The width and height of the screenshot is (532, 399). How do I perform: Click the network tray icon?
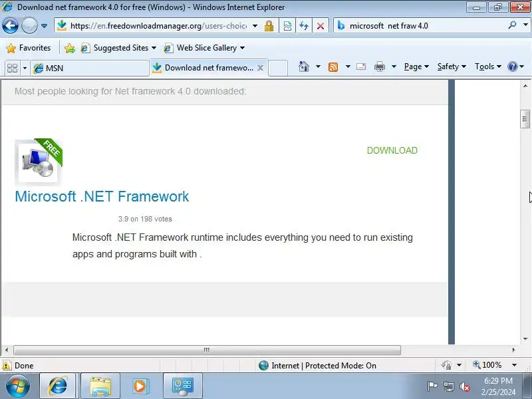448,386
